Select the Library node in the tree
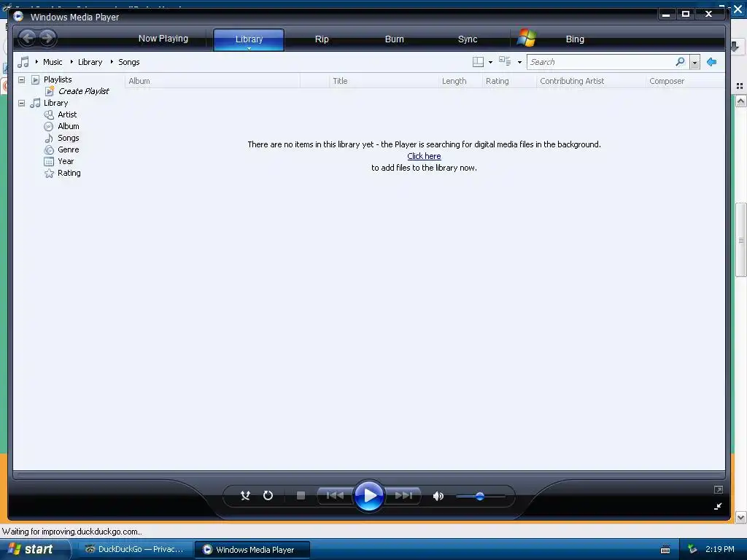 point(55,103)
